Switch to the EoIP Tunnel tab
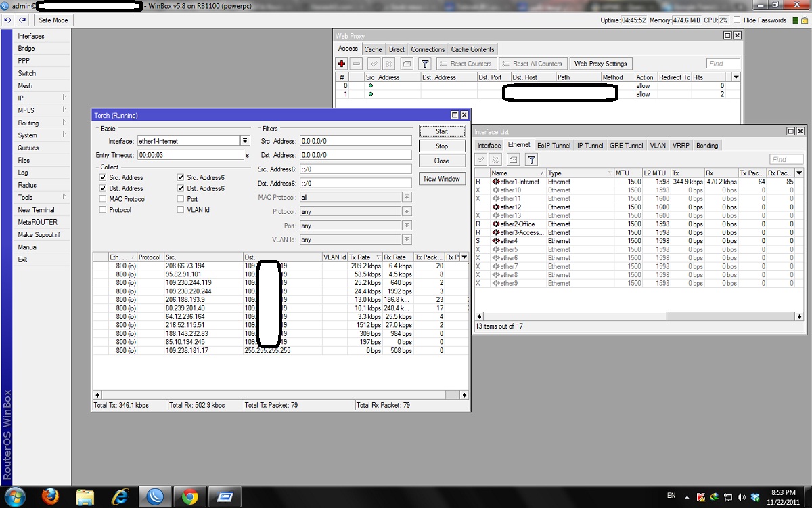The height and width of the screenshot is (508, 812). 554,146
